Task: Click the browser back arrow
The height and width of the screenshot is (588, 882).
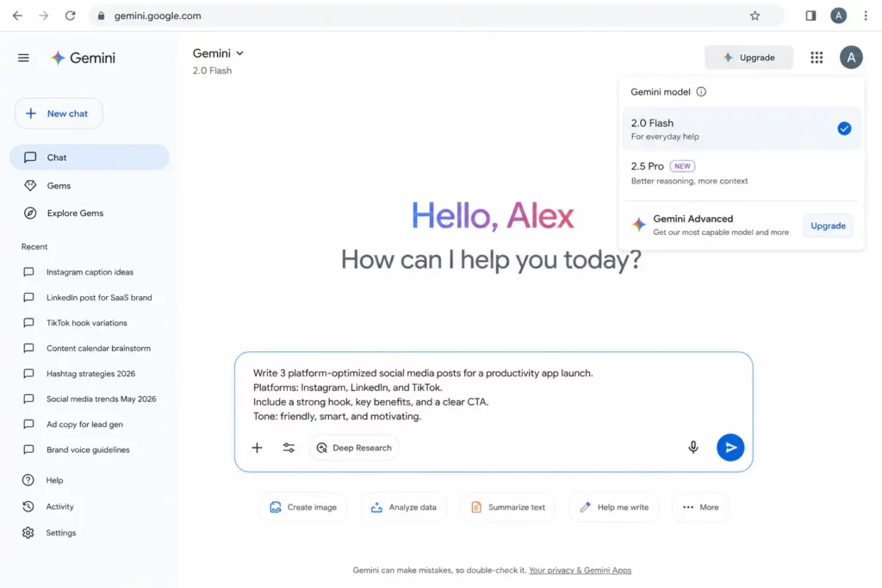Action: (x=17, y=15)
